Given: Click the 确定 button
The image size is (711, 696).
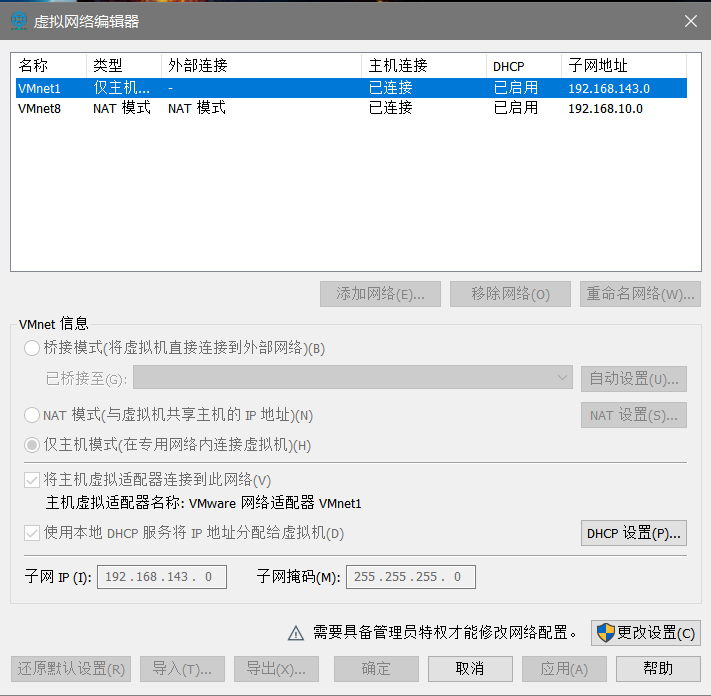Looking at the screenshot, I should click(x=376, y=669).
